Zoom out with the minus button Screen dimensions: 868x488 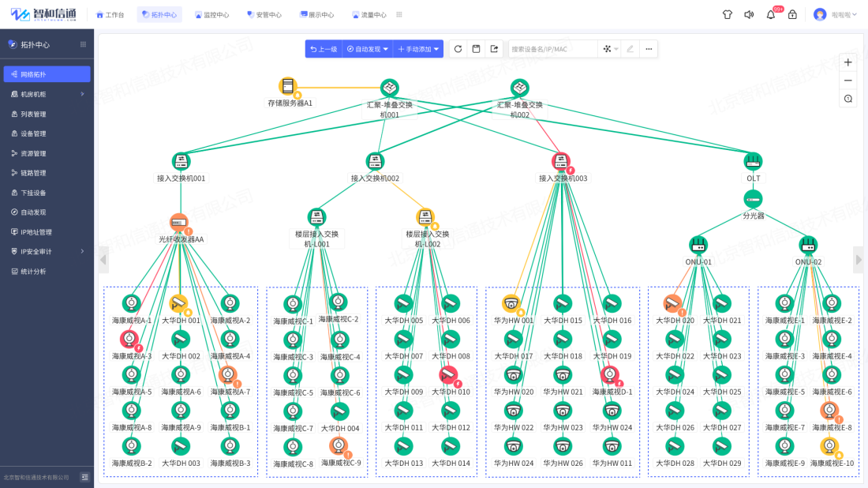coord(848,81)
